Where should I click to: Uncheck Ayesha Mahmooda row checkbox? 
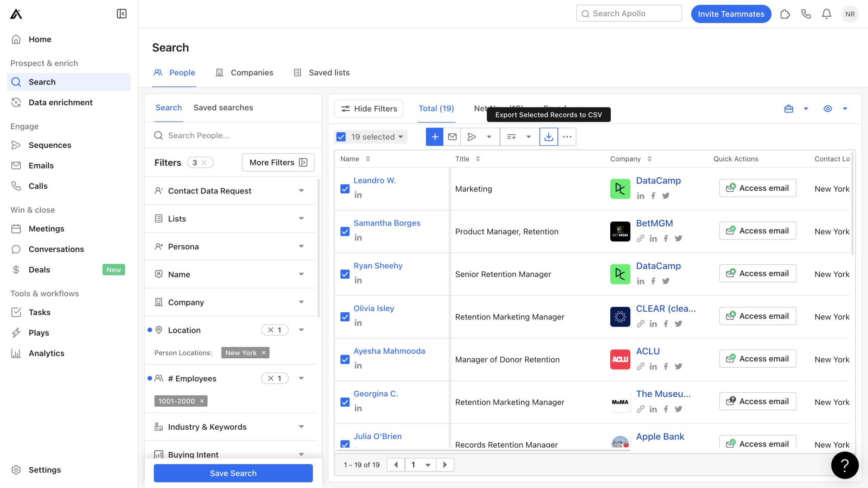pyautogui.click(x=345, y=360)
